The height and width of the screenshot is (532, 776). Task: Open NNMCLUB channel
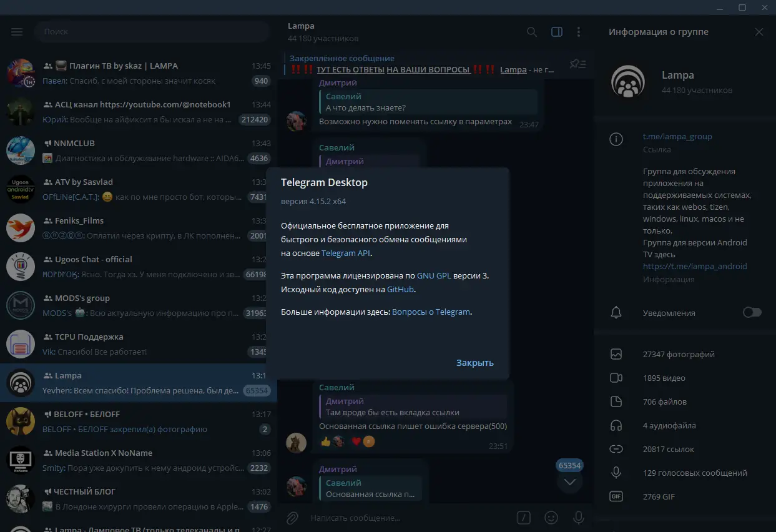coord(138,150)
